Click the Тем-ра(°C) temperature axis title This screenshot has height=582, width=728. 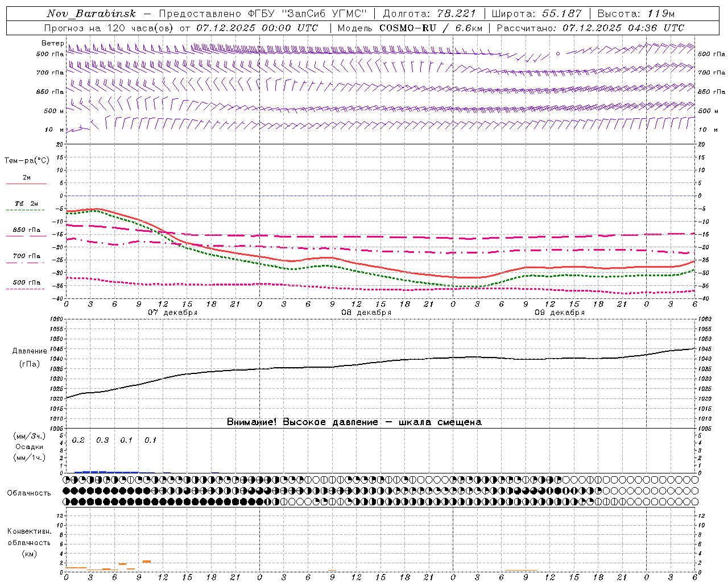click(27, 161)
